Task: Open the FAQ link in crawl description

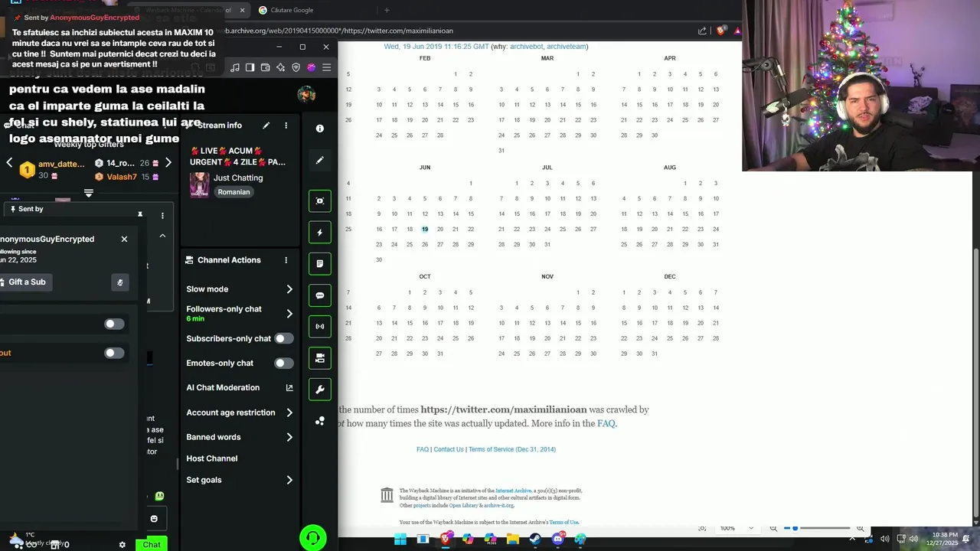Action: click(606, 423)
